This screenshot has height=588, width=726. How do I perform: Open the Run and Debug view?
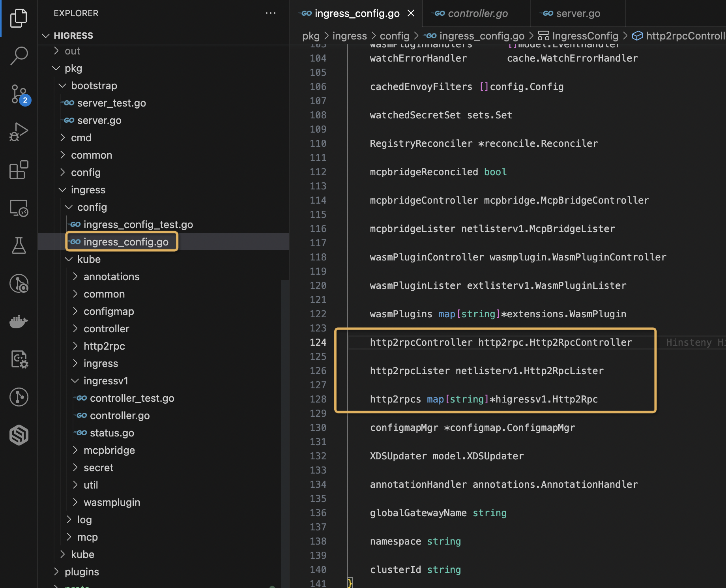point(19,132)
